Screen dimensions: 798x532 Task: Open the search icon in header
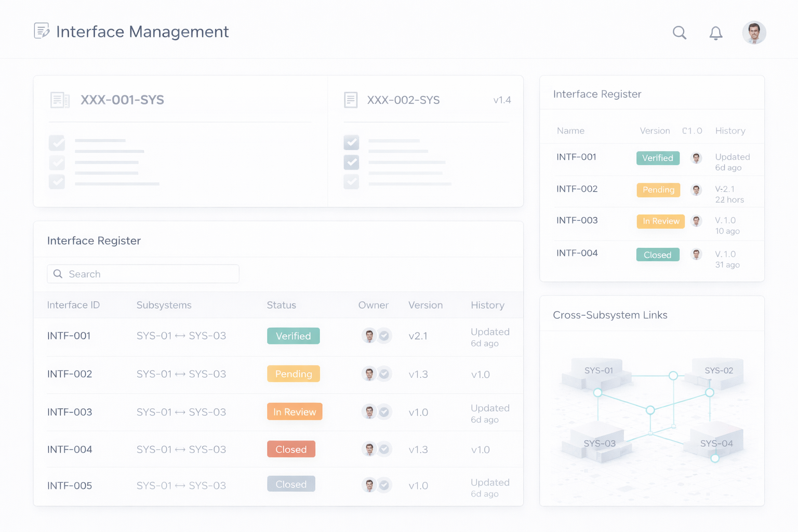[680, 33]
